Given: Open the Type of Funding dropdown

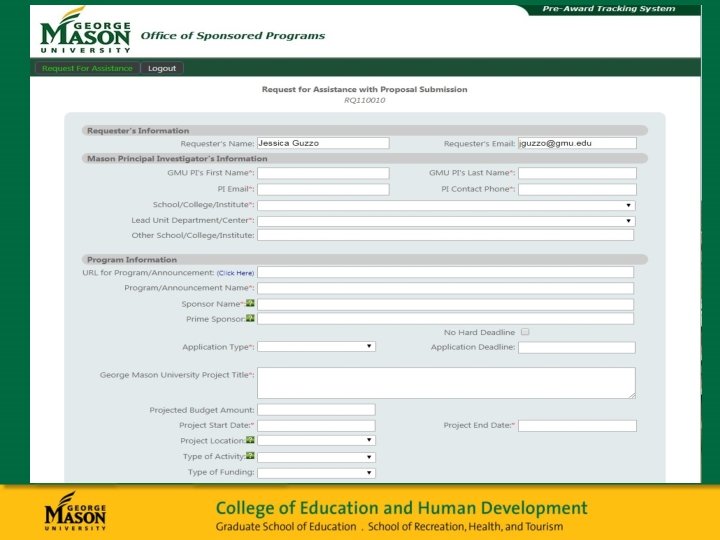Looking at the screenshot, I should pyautogui.click(x=316, y=472).
